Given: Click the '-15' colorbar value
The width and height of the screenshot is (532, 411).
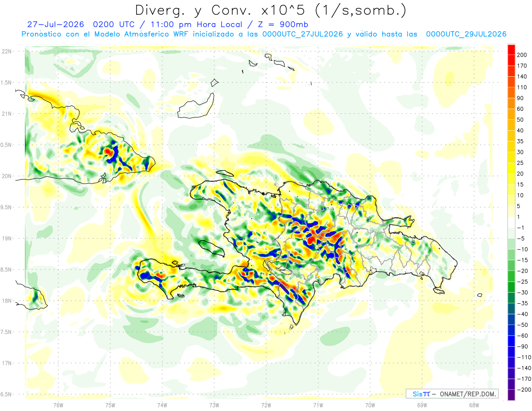Looking at the screenshot, I should 522,260.
